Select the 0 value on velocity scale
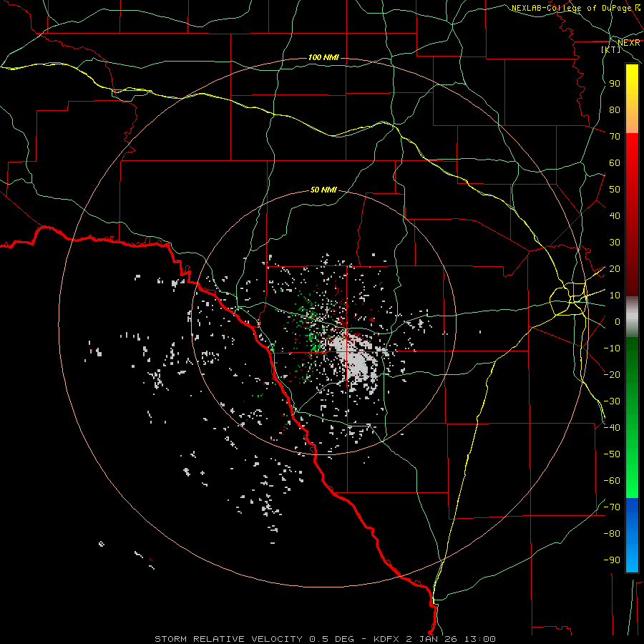Viewport: 644px width, 644px height. coord(618,321)
